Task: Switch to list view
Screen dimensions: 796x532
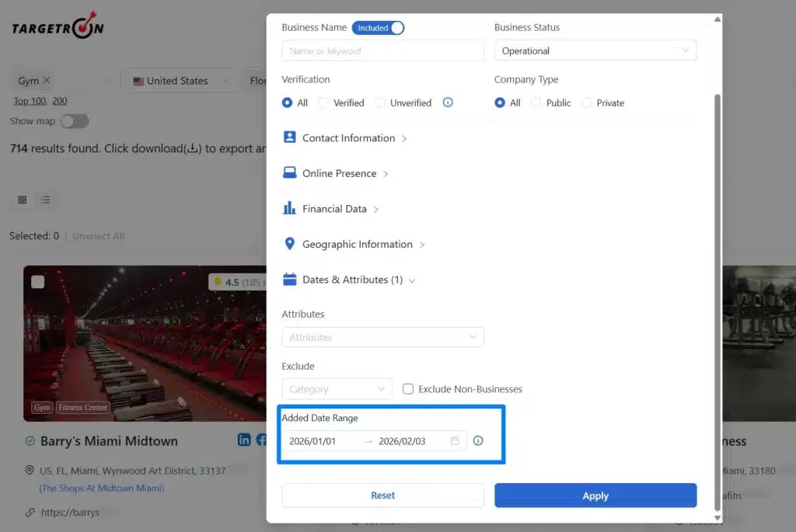Action: (47, 200)
